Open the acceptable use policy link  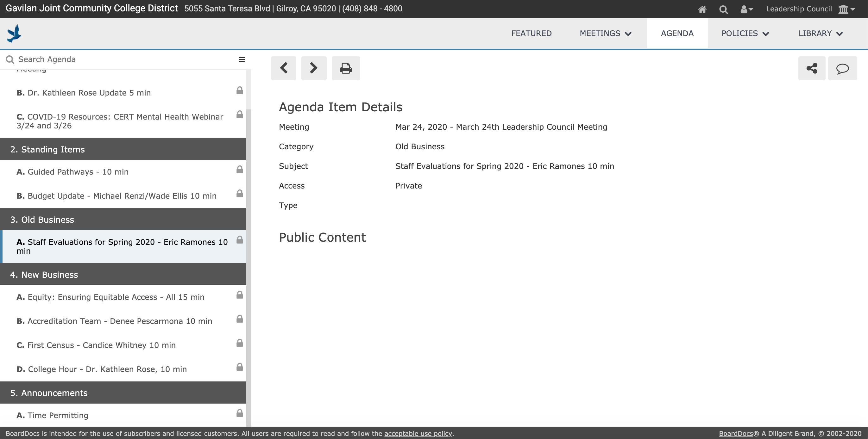coord(418,434)
